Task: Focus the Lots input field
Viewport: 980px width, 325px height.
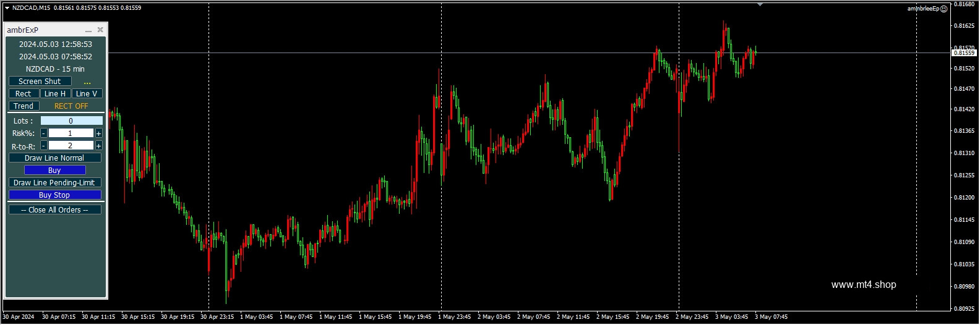Action: pyautogui.click(x=72, y=121)
